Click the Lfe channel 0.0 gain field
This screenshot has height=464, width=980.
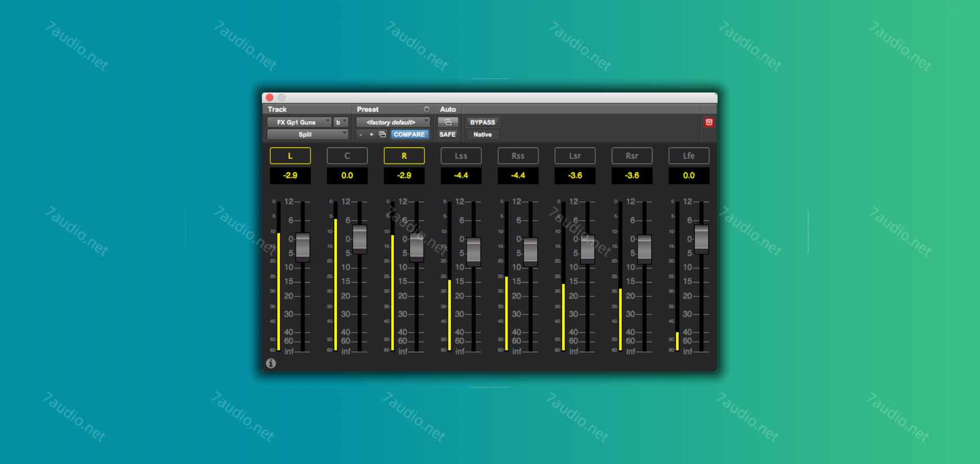pos(689,176)
